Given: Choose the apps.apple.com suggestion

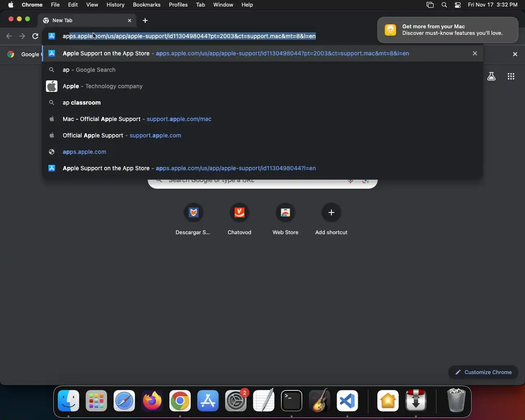Looking at the screenshot, I should pos(262,152).
